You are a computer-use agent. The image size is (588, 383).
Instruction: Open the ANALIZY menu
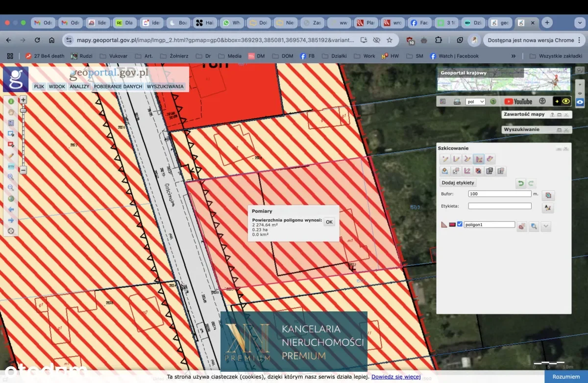(x=79, y=86)
